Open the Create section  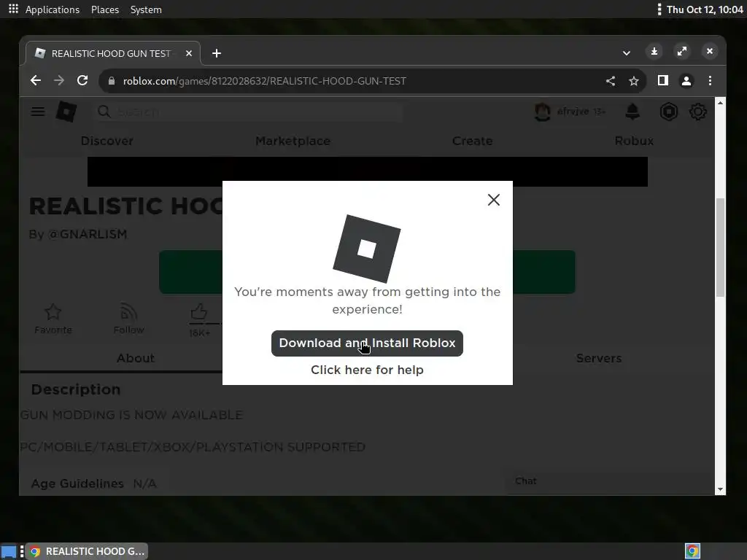pyautogui.click(x=472, y=141)
